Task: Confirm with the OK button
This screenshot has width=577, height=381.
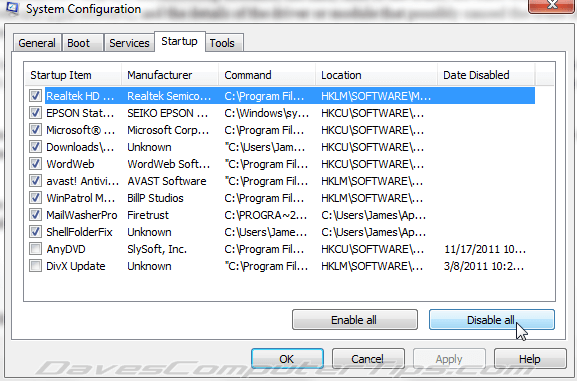Action: pyautogui.click(x=287, y=359)
